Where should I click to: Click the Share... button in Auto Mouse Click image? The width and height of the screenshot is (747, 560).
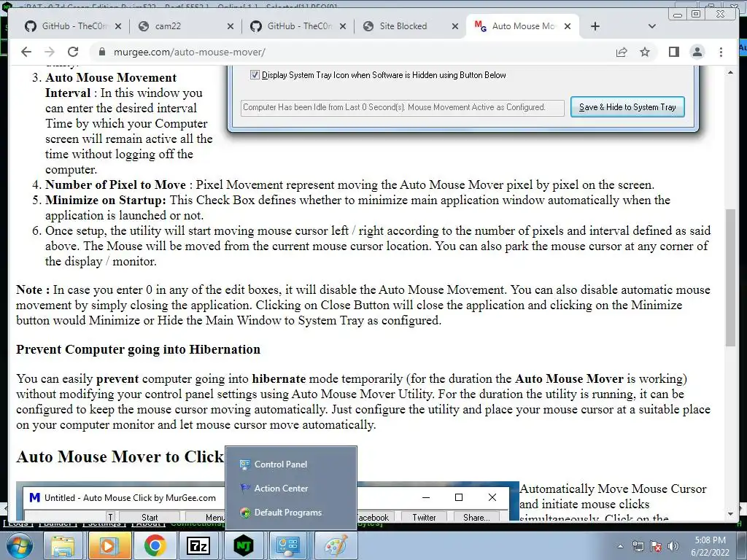(x=476, y=517)
